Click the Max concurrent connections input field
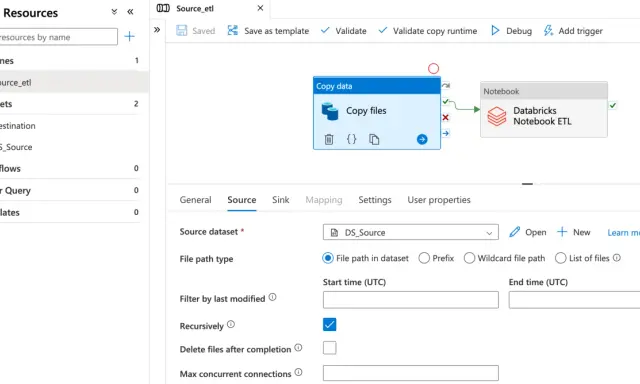 point(410,373)
